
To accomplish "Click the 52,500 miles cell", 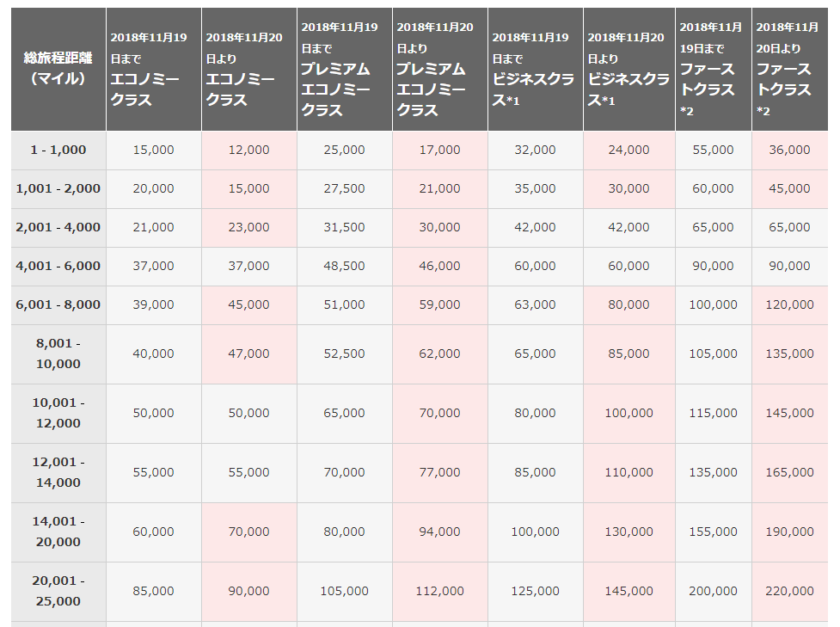I will pyautogui.click(x=345, y=353).
